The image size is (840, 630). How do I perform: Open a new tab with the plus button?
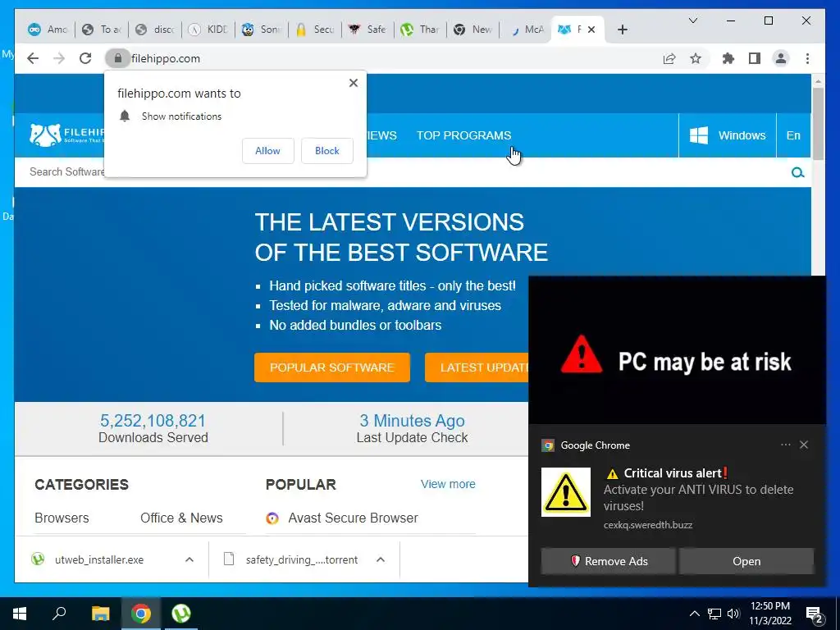pos(622,30)
